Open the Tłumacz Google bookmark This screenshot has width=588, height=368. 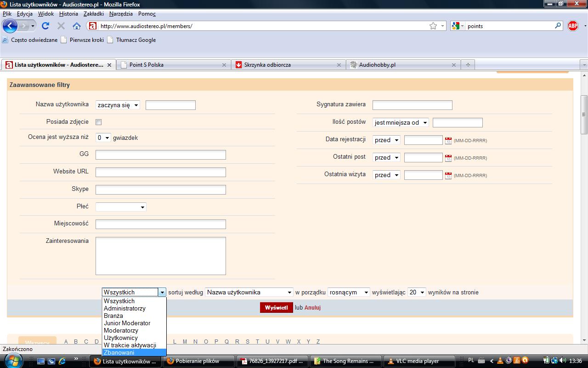tap(132, 40)
